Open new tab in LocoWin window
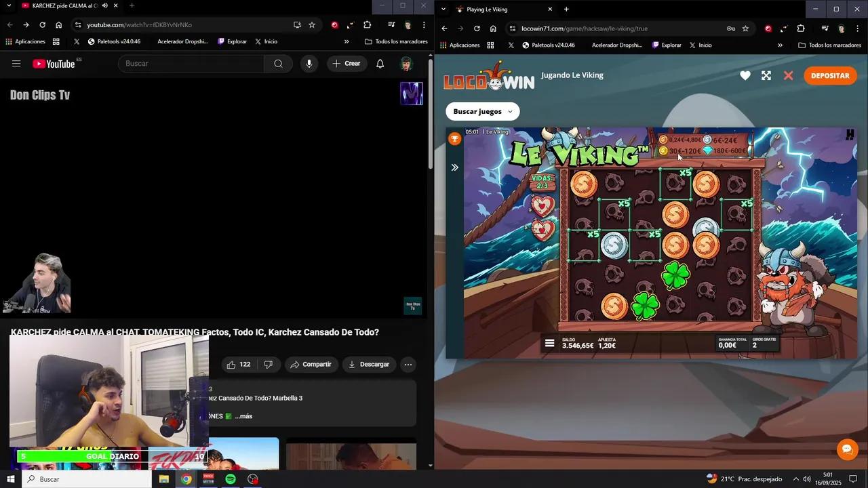This screenshot has width=868, height=488. pos(566,9)
